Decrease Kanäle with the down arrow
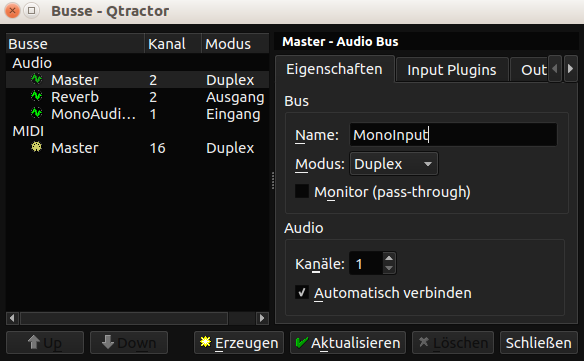This screenshot has width=584, height=361. click(x=389, y=269)
